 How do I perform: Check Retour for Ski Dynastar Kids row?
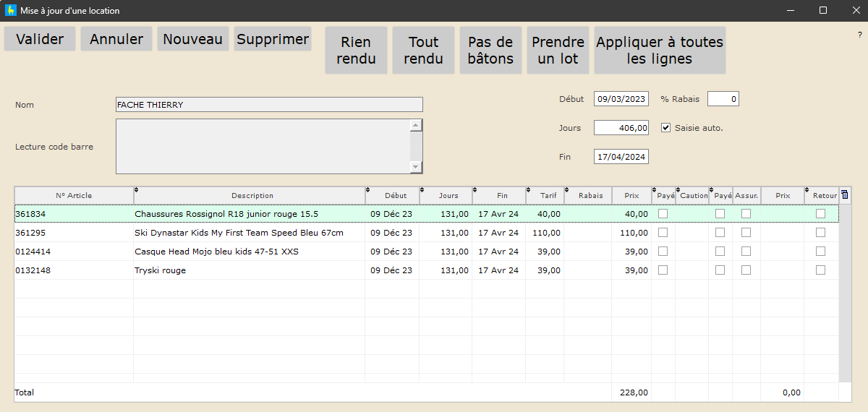[x=820, y=233]
